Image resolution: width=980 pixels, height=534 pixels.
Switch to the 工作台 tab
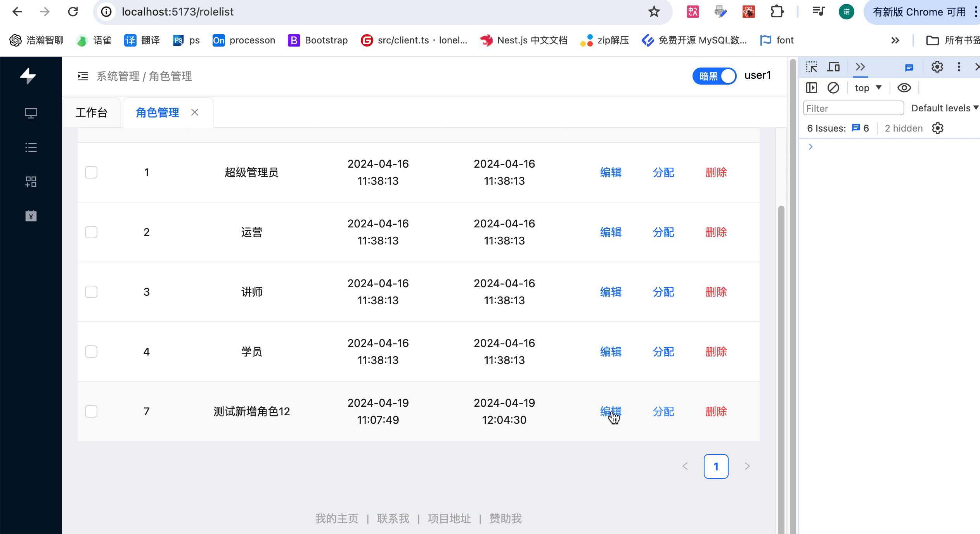92,113
